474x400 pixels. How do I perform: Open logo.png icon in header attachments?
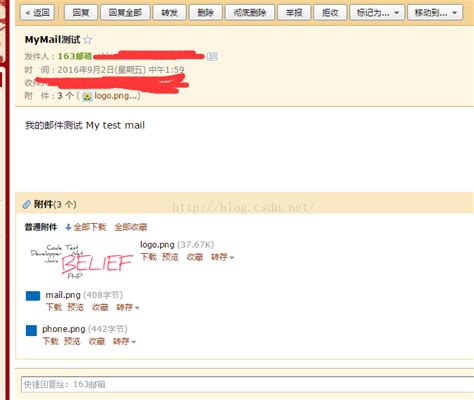(87, 96)
